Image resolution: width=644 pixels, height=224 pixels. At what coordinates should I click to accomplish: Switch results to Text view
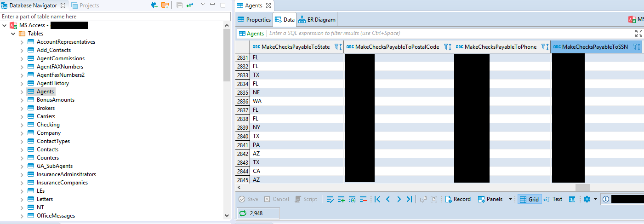(553, 199)
